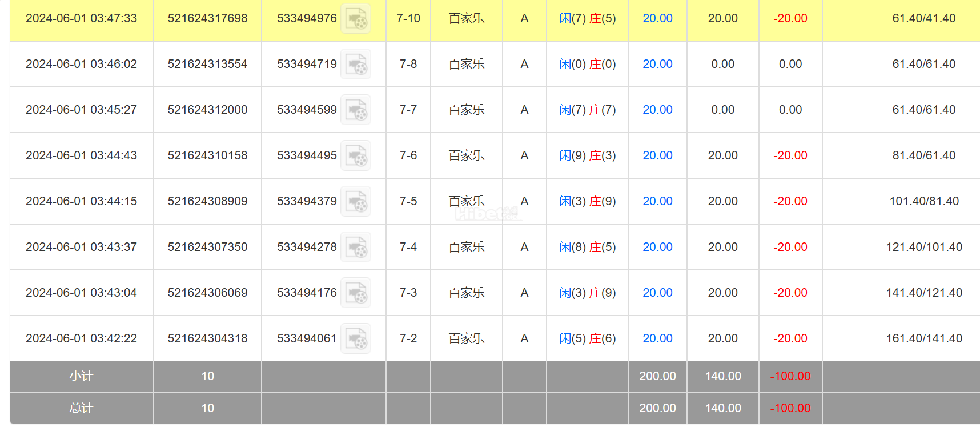Open video replay icon beside 533494176
Screen dimensions: 980x427
coord(356,293)
